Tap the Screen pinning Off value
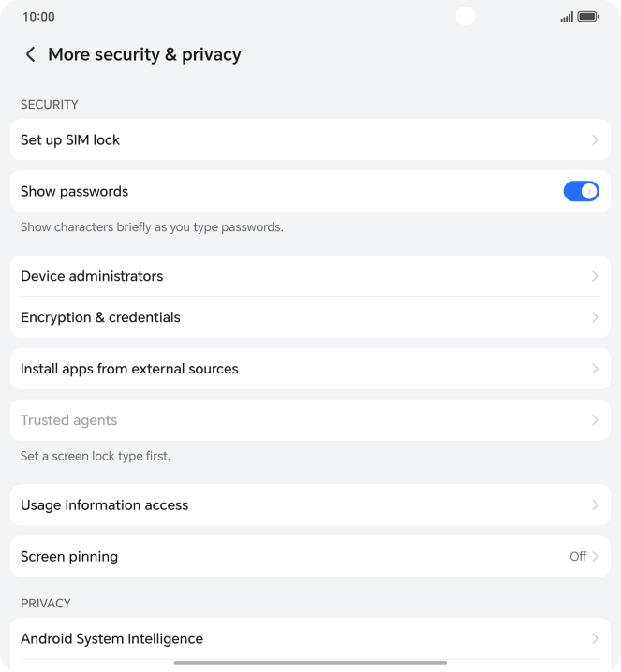This screenshot has height=672, width=621. pyautogui.click(x=578, y=556)
